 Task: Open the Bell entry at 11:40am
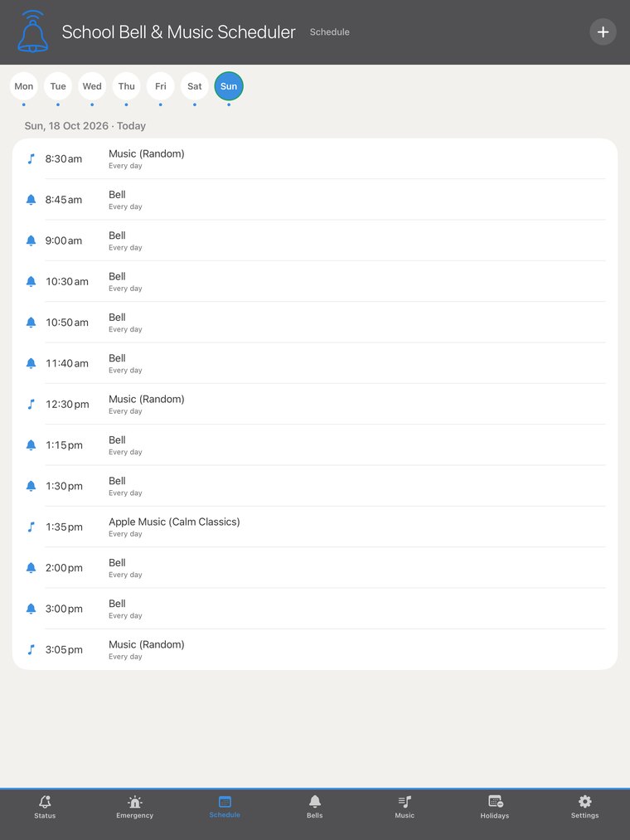[315, 363]
